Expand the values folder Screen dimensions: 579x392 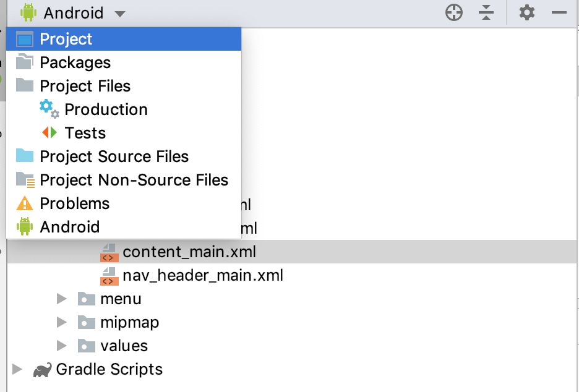(x=61, y=346)
